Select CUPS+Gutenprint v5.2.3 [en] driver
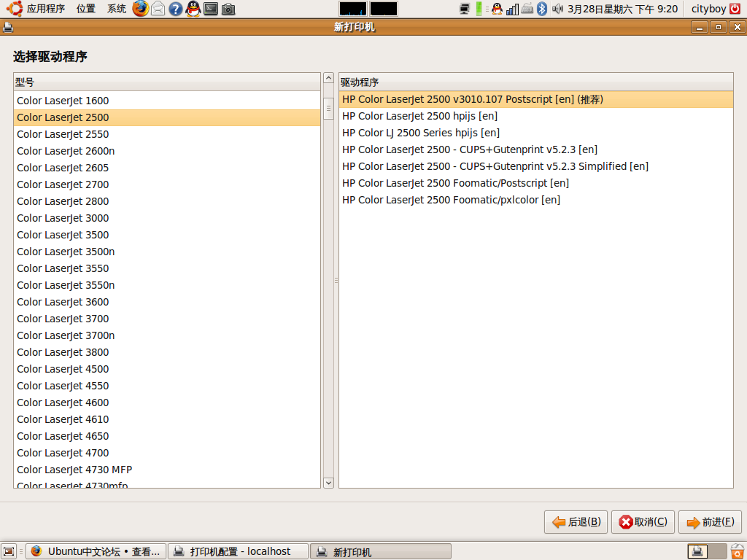747x560 pixels. [x=536, y=149]
